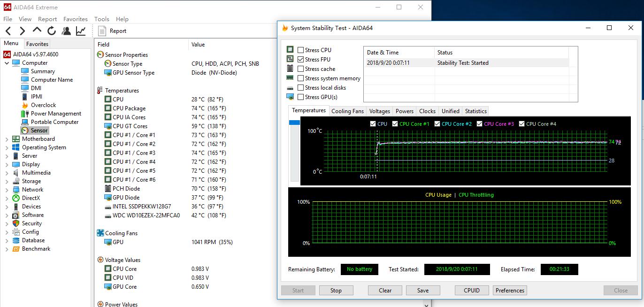The image size is (644, 307).
Task: Enable the Stress CPU checkbox
Action: 301,50
